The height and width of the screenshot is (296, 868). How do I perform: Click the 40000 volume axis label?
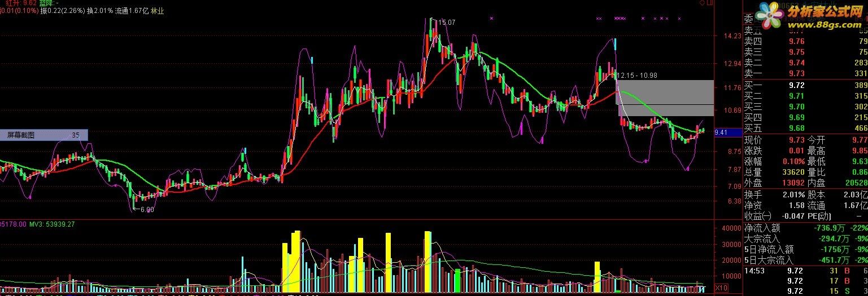(x=731, y=228)
